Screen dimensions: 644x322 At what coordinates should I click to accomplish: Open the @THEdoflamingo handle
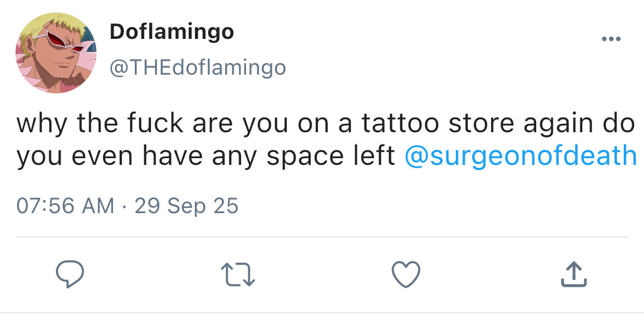click(198, 67)
